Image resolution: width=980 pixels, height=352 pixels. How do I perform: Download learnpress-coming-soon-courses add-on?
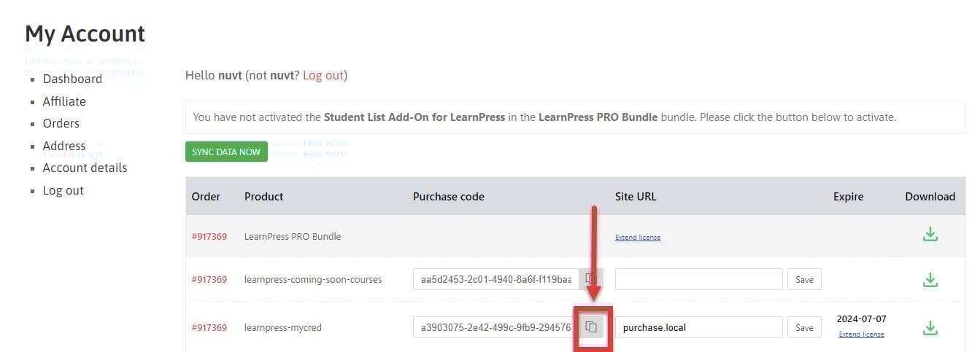(x=930, y=280)
